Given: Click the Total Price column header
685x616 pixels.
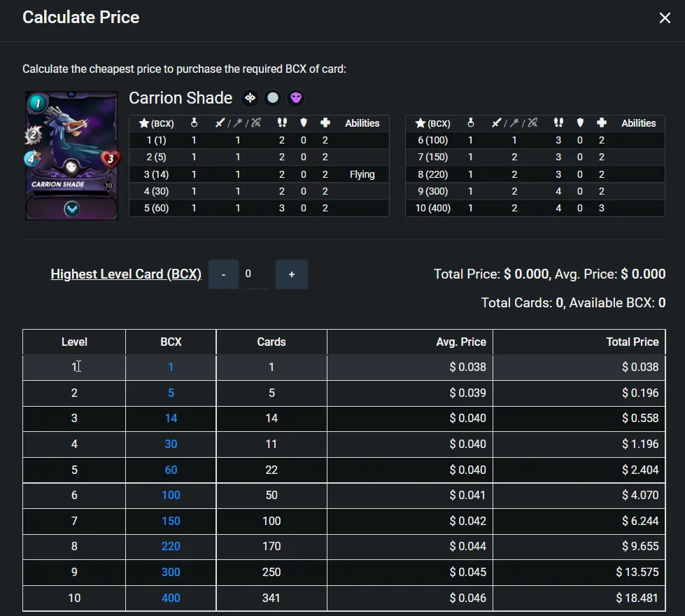Looking at the screenshot, I should click(632, 342).
